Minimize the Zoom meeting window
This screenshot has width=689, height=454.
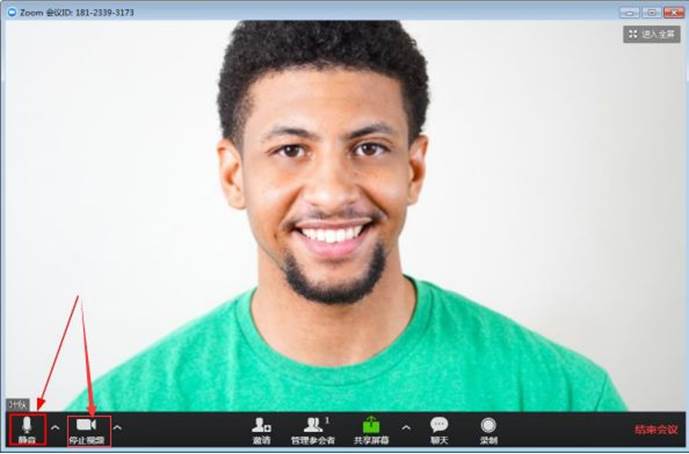tap(629, 12)
